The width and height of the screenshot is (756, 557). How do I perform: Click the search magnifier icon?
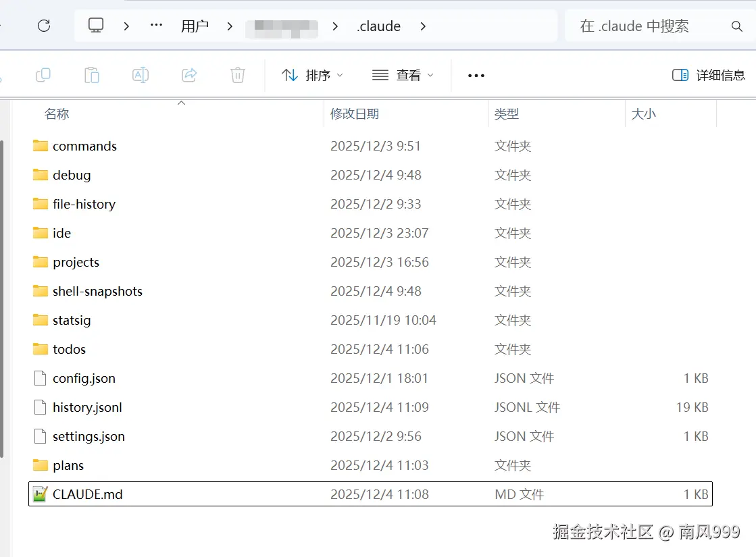point(736,26)
